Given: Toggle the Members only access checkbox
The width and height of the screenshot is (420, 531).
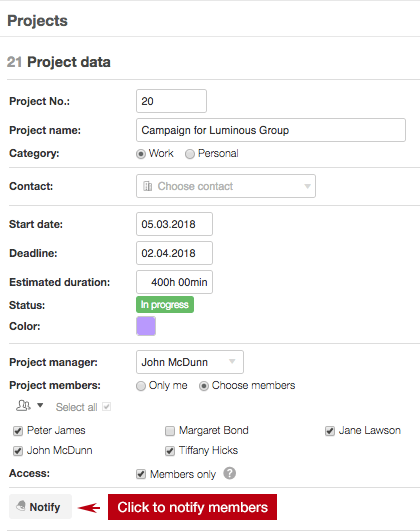Looking at the screenshot, I should click(x=141, y=474).
